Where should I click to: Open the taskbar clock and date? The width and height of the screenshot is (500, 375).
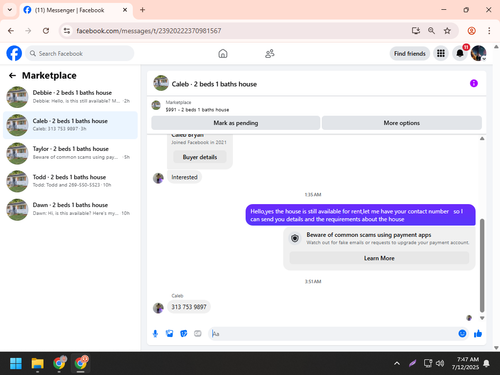click(465, 363)
